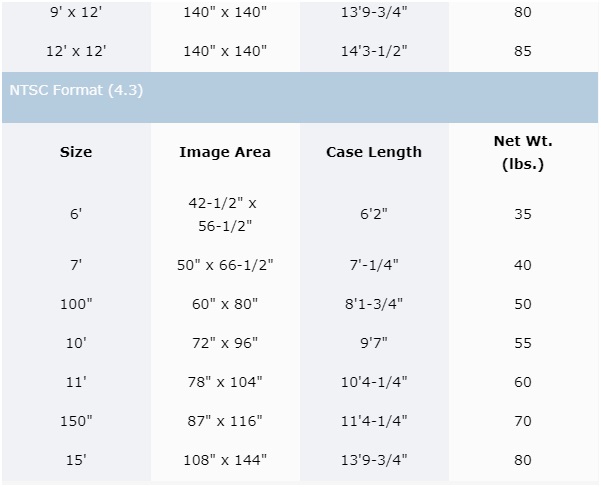Select the 12' x 12' size cell
Viewport: 601px width, 487px height.
click(76, 49)
